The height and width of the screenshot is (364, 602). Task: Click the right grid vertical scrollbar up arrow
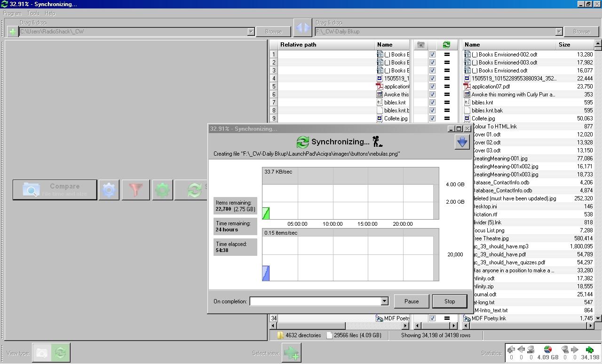click(598, 44)
